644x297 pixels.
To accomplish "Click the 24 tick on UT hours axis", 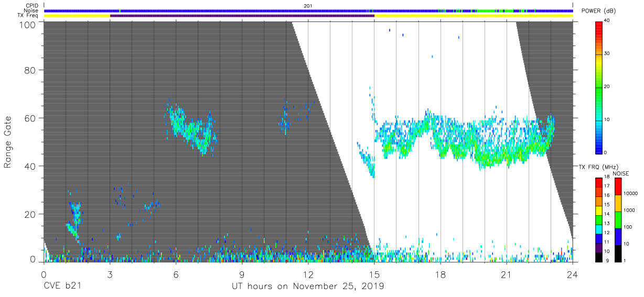I will tap(573, 274).
